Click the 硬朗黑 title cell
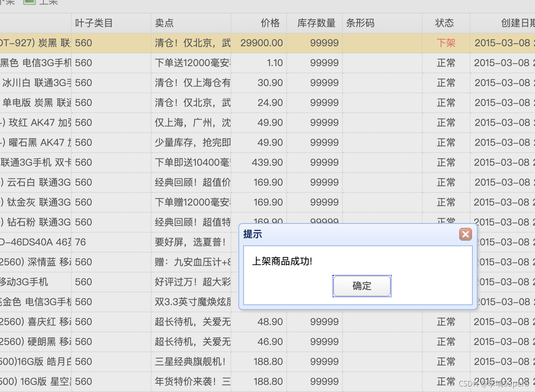The height and width of the screenshot is (392, 535). click(35, 342)
